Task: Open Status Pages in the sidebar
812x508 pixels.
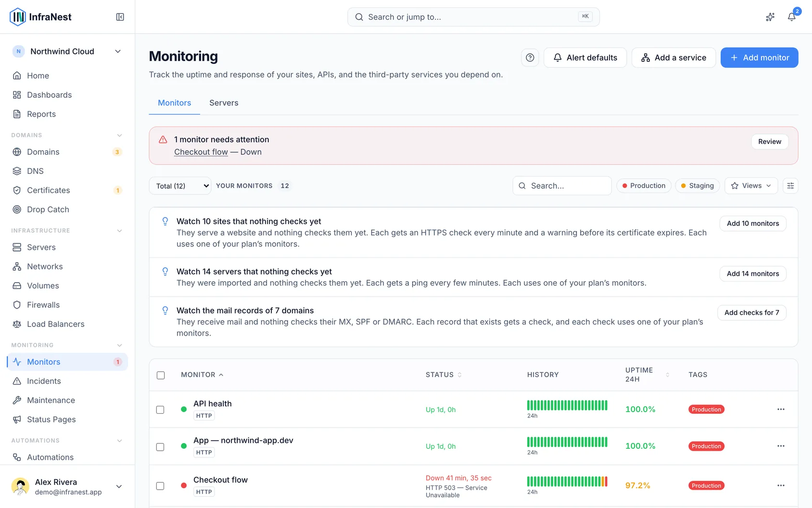Action: tap(67, 419)
